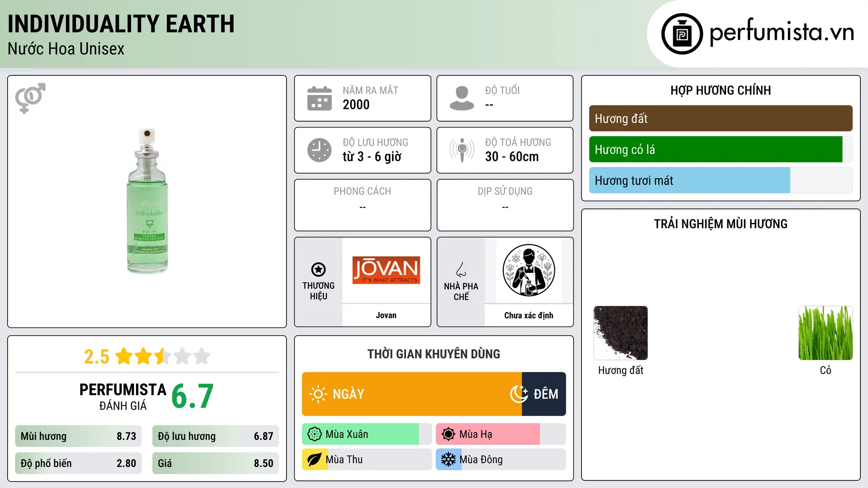The height and width of the screenshot is (488, 868).
Task: Click the Hương đất main accord bar
Action: pos(721,119)
